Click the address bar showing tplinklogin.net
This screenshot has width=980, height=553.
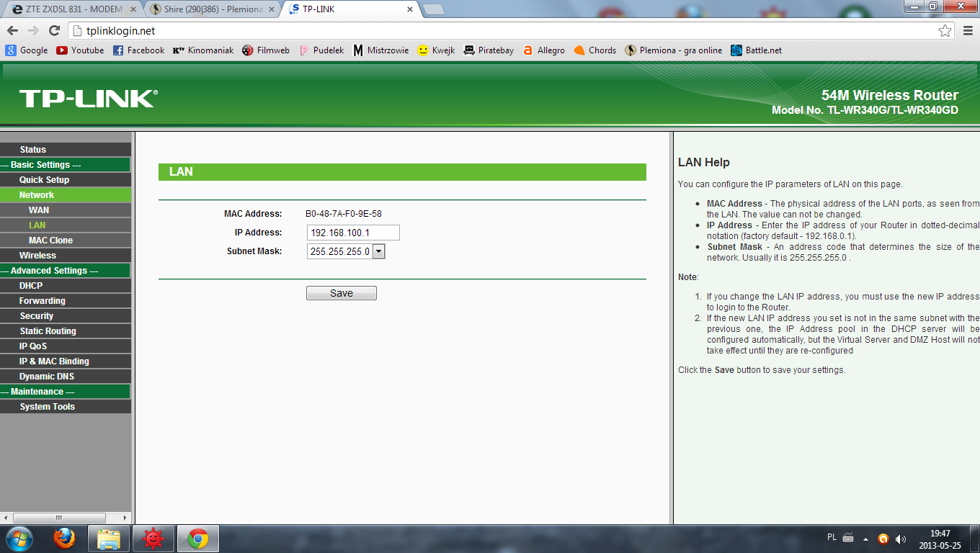click(x=503, y=31)
